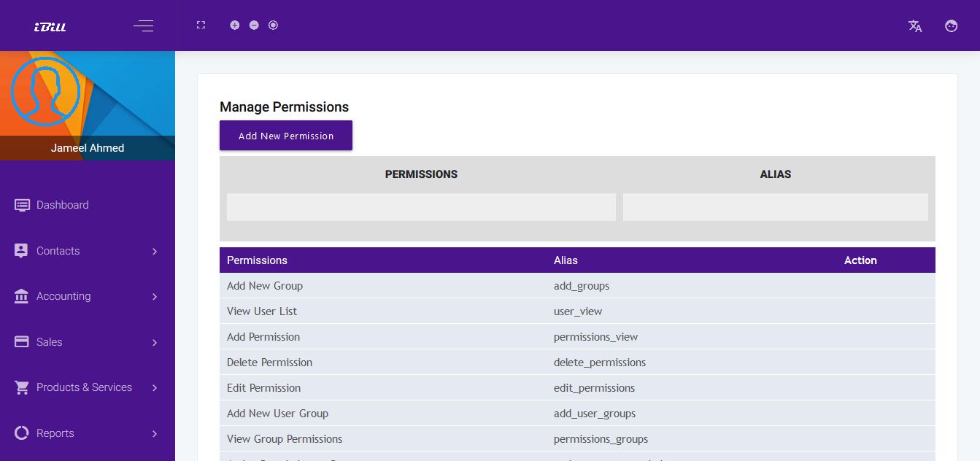Image resolution: width=980 pixels, height=461 pixels.
Task: Open the user face icon menu
Action: coord(951,26)
